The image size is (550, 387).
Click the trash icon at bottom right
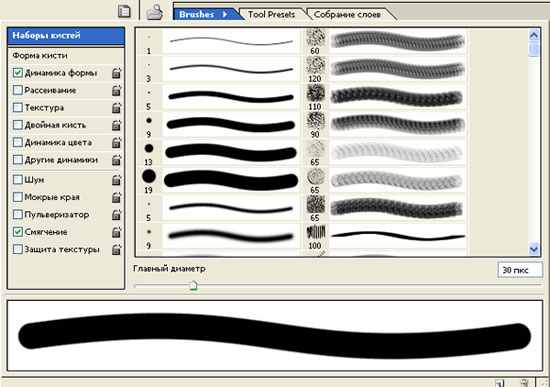pos(524,383)
